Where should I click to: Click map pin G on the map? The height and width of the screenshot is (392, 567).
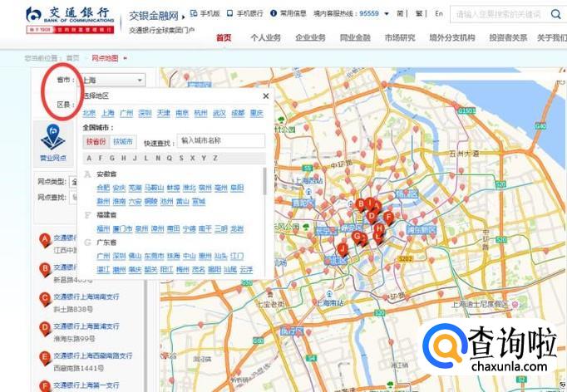tap(357, 238)
